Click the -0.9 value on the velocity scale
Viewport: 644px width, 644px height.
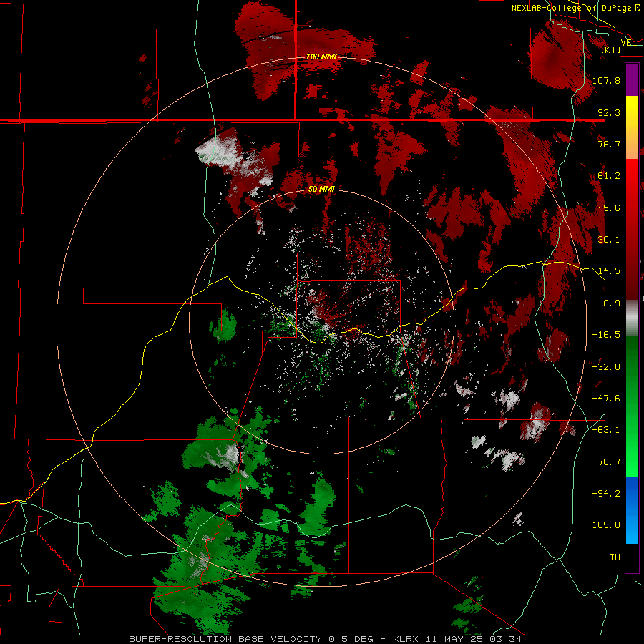pyautogui.click(x=609, y=303)
